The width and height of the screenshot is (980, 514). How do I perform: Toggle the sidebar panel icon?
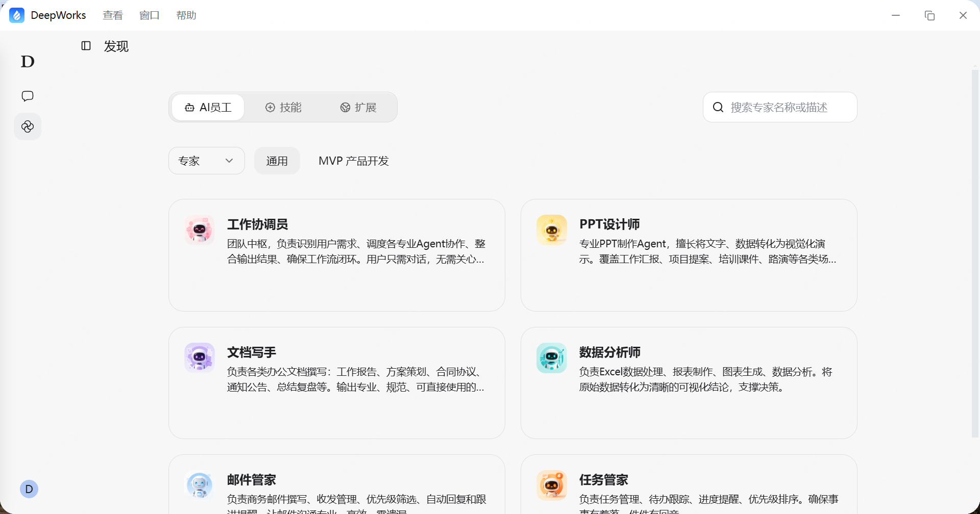pyautogui.click(x=86, y=46)
